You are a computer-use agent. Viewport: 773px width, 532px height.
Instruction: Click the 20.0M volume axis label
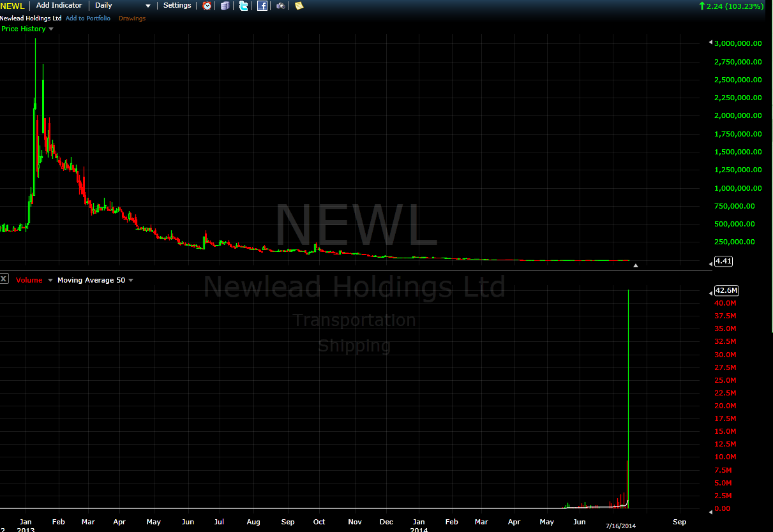[726, 406]
